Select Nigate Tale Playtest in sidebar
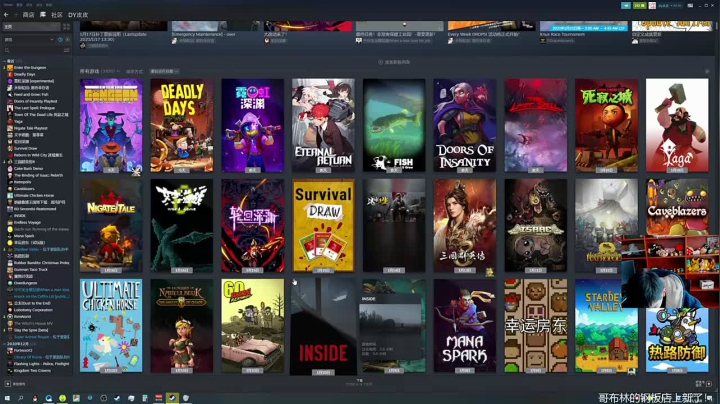This screenshot has height=404, width=720. coord(28,128)
